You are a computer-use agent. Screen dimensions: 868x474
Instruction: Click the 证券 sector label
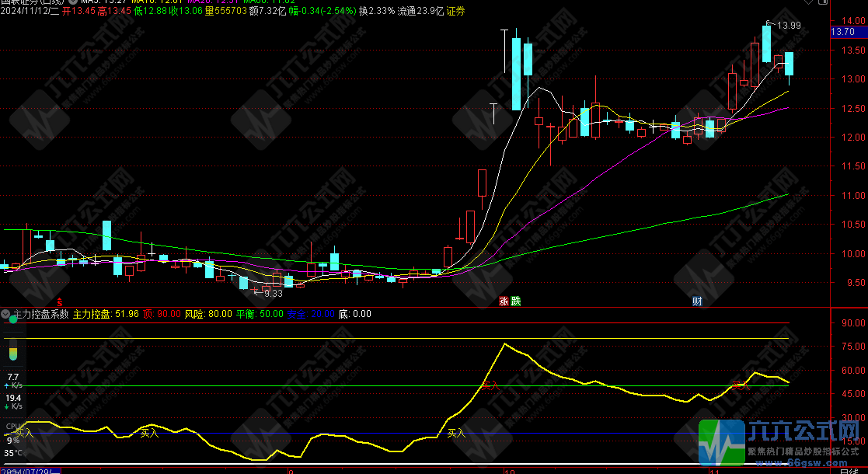(x=455, y=11)
